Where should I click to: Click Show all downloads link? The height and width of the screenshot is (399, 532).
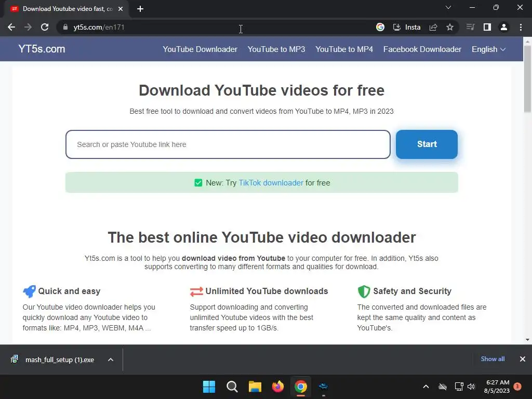[493, 359]
